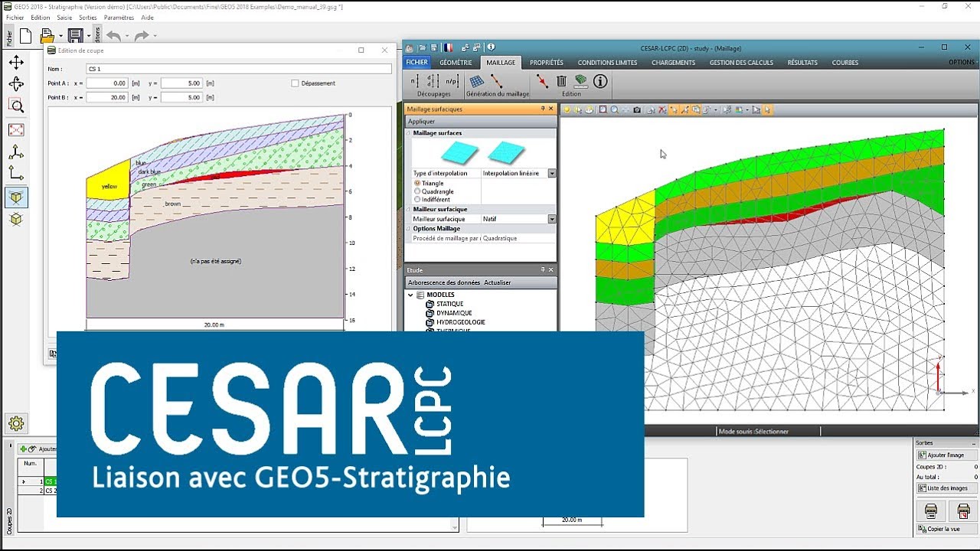This screenshot has width=980, height=551.
Task: Select the Indifférent radio option
Action: tap(417, 200)
